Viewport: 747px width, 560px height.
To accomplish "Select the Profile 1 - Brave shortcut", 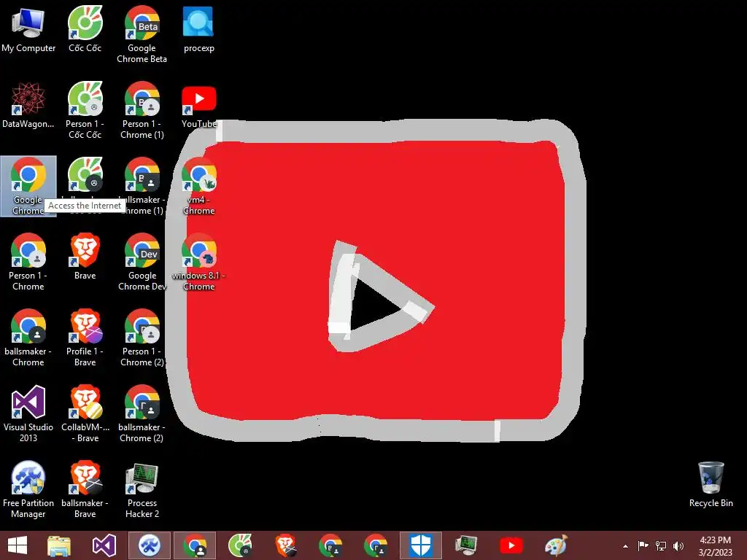I will tap(85, 337).
